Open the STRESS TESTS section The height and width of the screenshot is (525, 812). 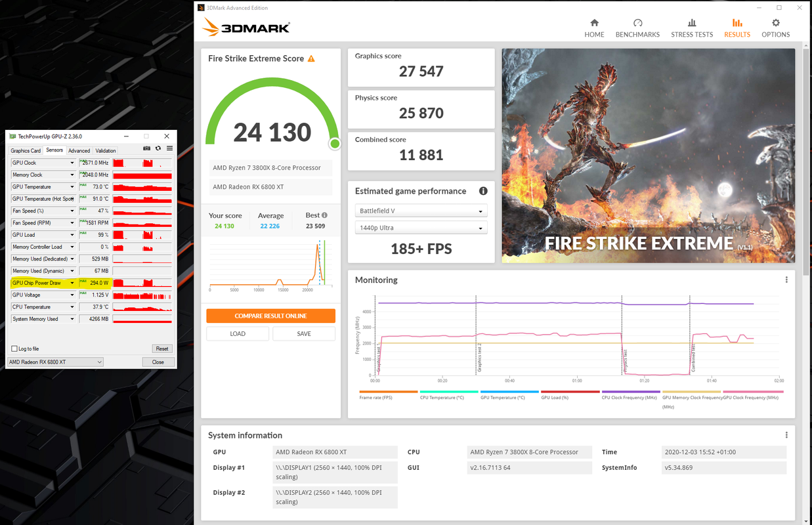(x=692, y=28)
